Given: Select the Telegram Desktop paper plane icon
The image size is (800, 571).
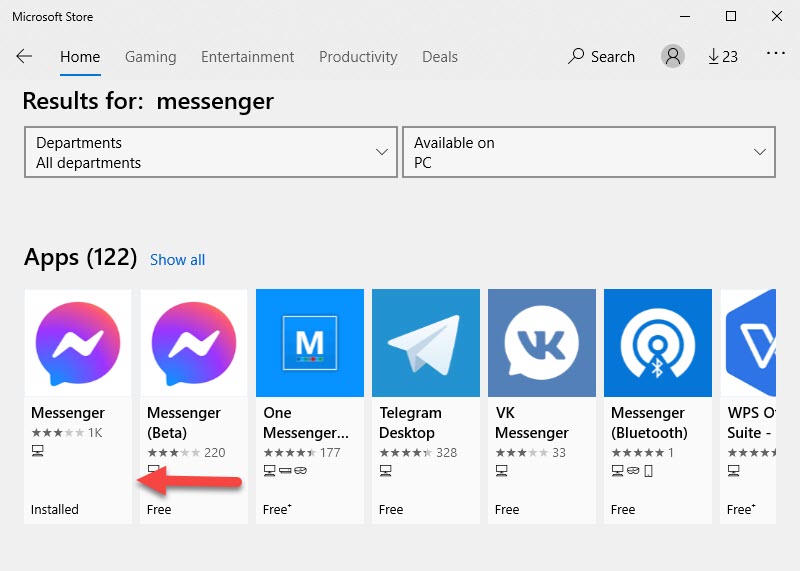Looking at the screenshot, I should [426, 343].
